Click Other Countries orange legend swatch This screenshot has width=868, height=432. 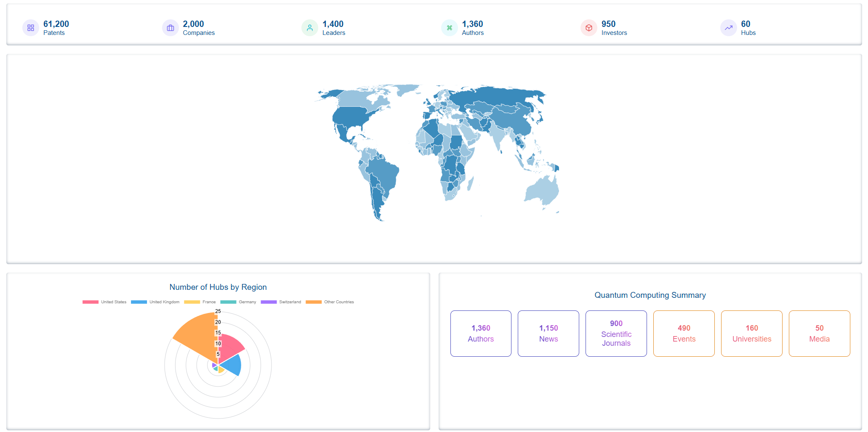click(314, 302)
